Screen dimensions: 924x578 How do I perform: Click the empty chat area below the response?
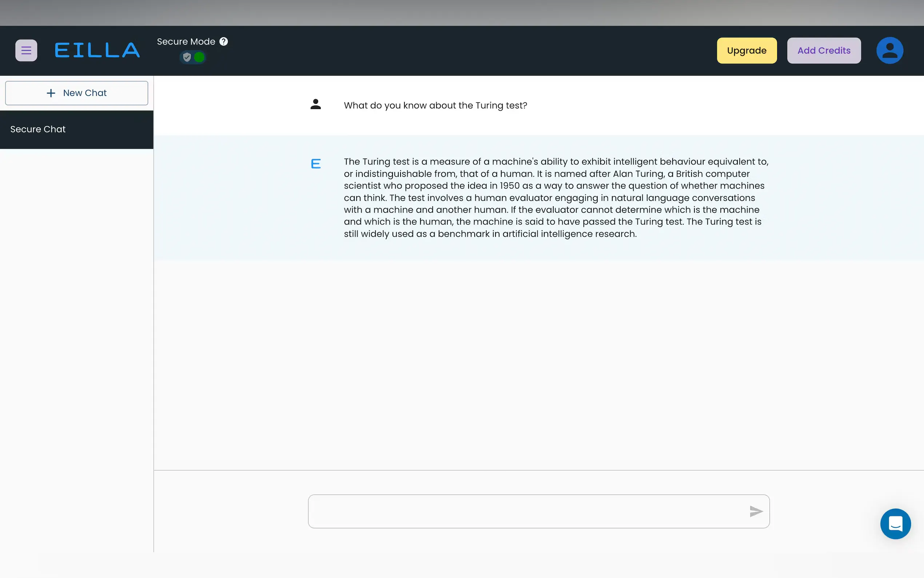(x=539, y=363)
